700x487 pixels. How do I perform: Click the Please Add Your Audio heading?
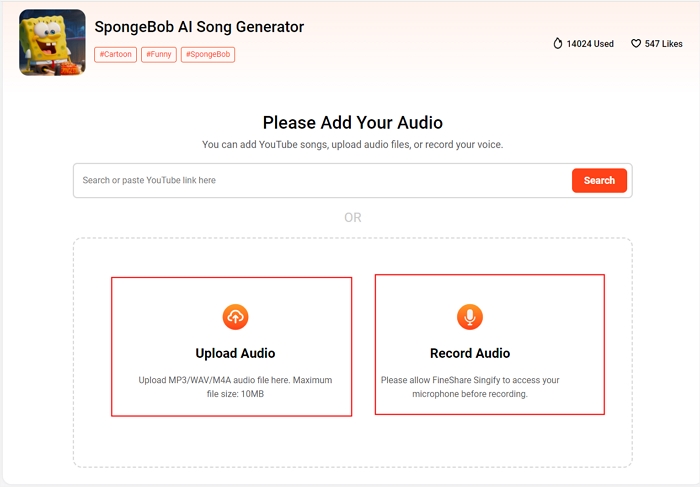(353, 123)
